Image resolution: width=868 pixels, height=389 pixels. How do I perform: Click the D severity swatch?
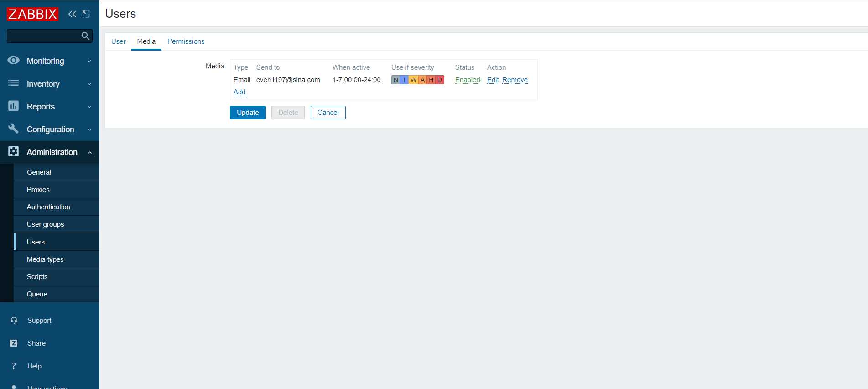point(440,80)
